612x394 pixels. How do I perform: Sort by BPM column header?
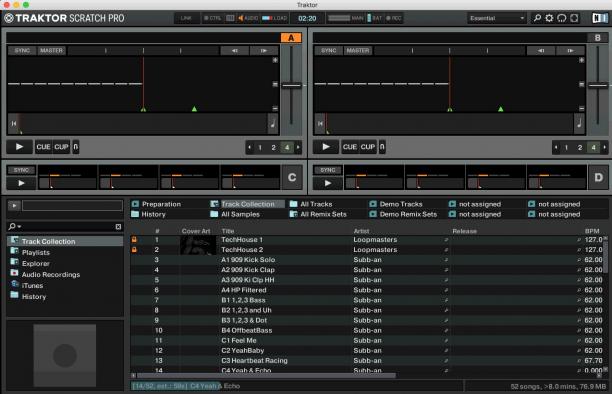592,231
